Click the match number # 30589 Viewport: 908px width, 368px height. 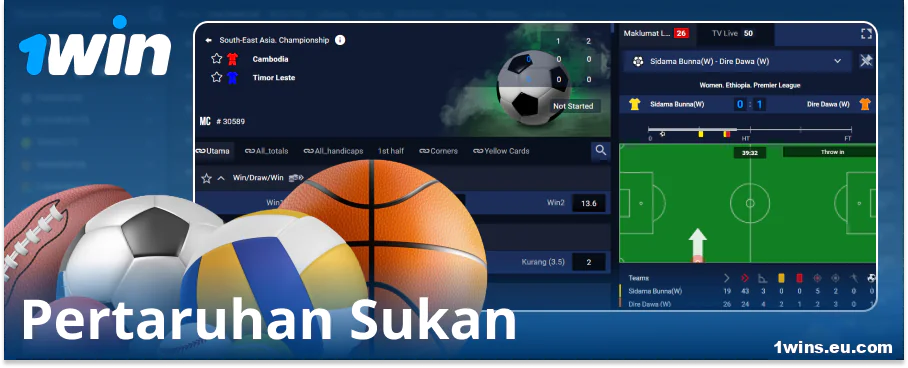point(230,122)
